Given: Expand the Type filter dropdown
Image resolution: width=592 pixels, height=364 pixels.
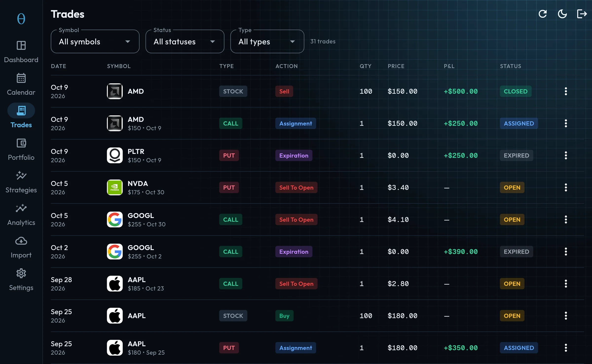Looking at the screenshot, I should (x=267, y=41).
